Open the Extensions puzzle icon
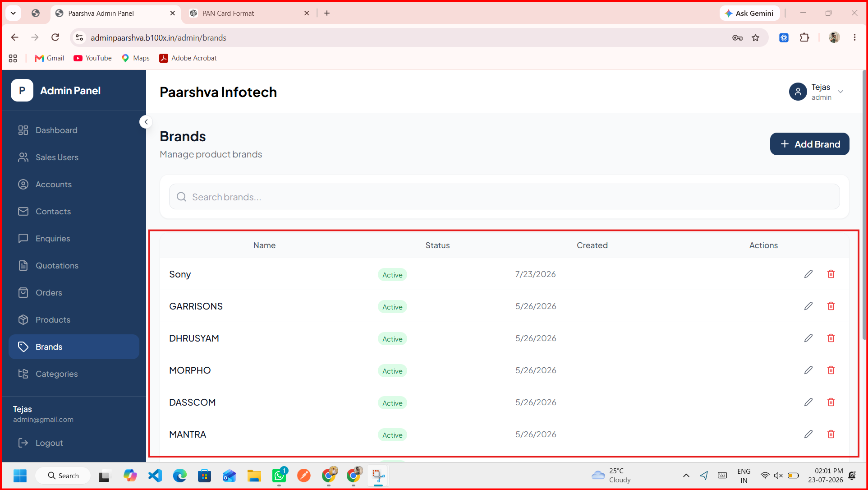 [804, 38]
